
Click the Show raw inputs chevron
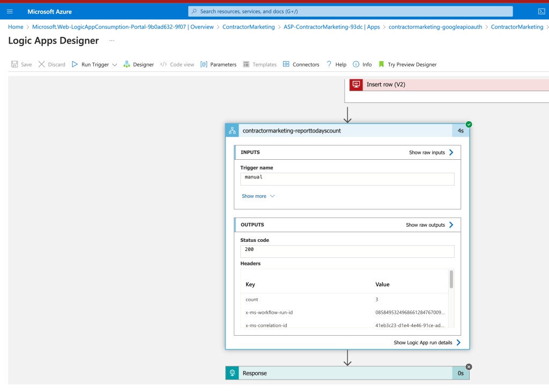pos(451,152)
